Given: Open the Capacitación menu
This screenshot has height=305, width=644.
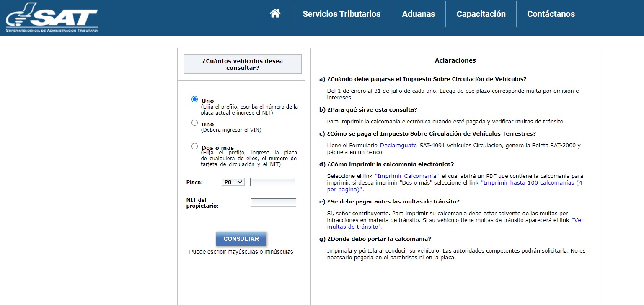Looking at the screenshot, I should click(481, 14).
